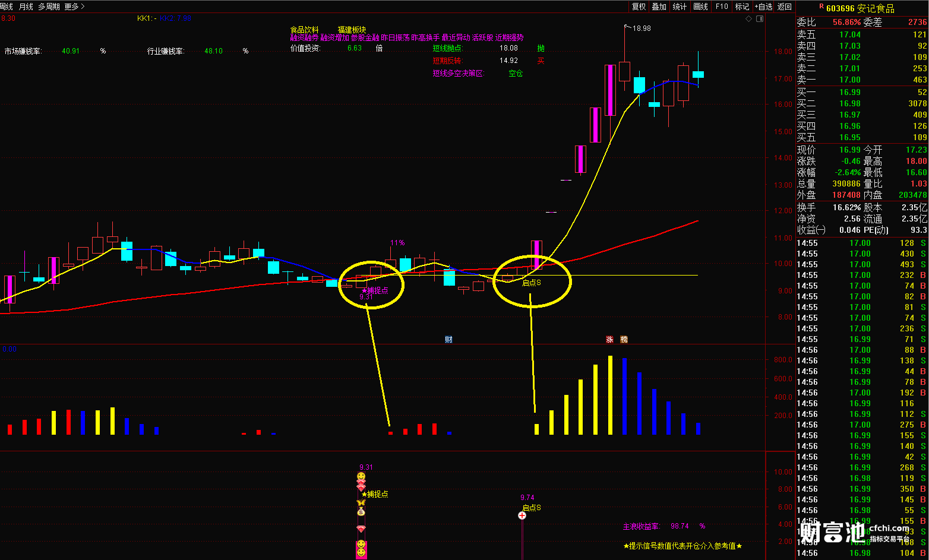Click the 返回 back button
The height and width of the screenshot is (560, 929).
coord(785,7)
